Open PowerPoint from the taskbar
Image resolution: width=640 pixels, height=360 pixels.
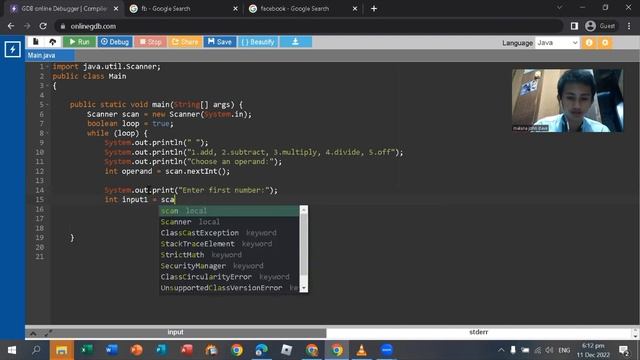(136, 350)
